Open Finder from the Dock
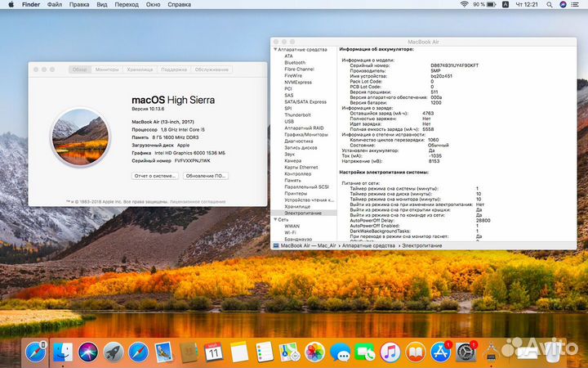This screenshot has height=368, width=588. point(63,352)
